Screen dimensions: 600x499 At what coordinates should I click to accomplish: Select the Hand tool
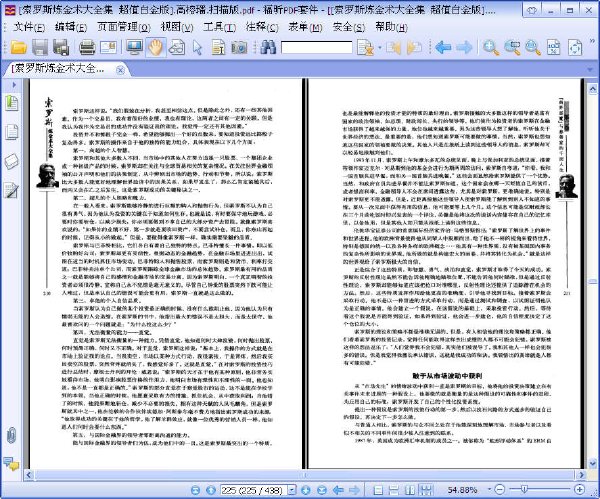[x=155, y=48]
